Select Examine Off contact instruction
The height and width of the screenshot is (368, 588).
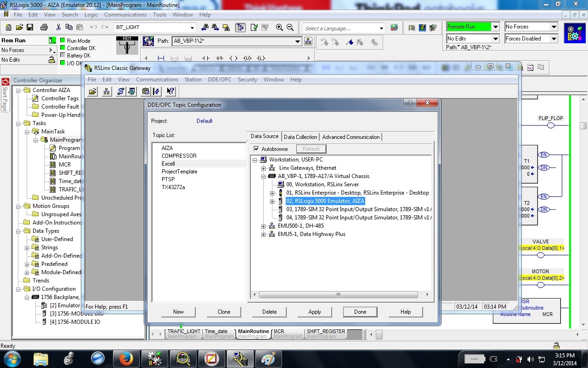click(220, 58)
